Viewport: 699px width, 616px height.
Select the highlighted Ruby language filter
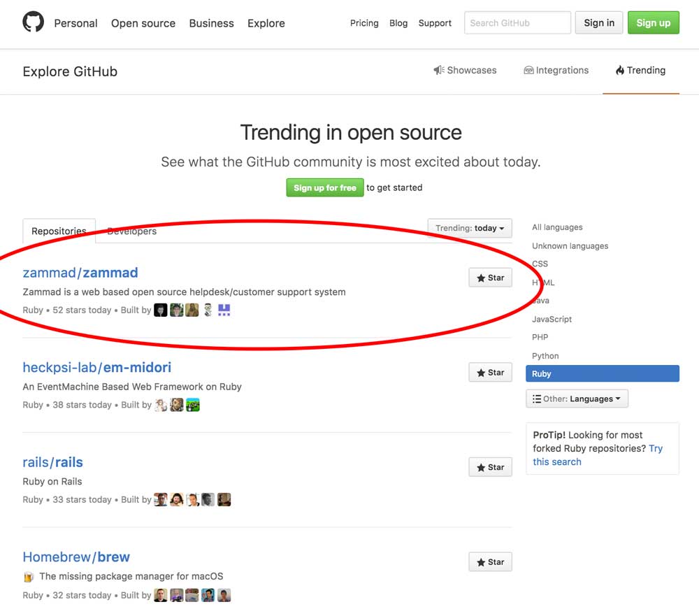(x=603, y=373)
